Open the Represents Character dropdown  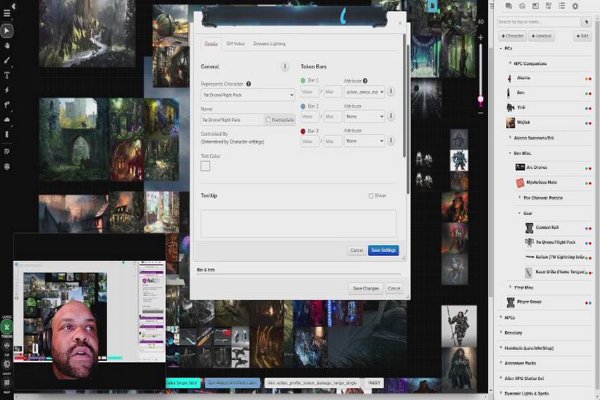click(x=248, y=95)
